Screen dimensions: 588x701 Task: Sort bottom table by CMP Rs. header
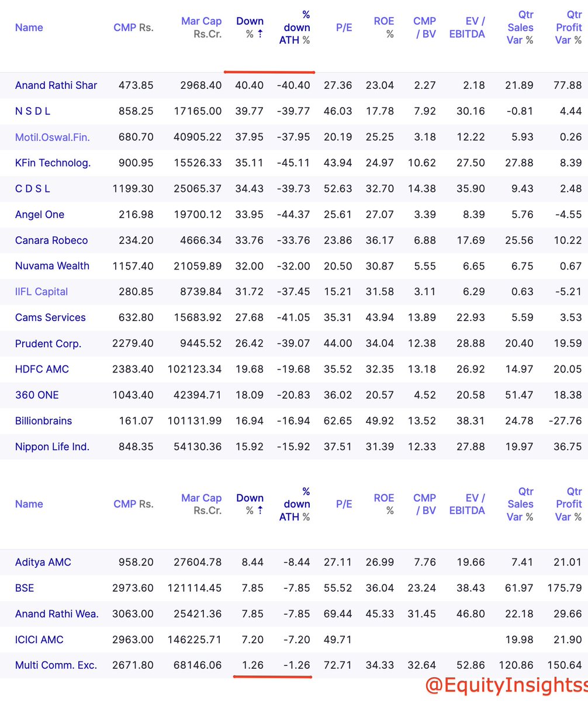[x=134, y=505]
